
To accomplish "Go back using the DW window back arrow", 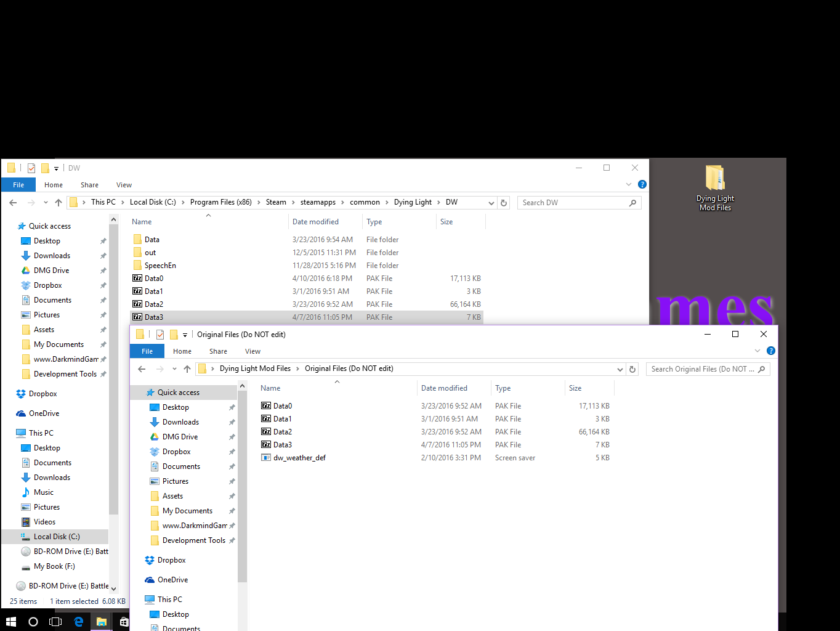I will point(13,203).
